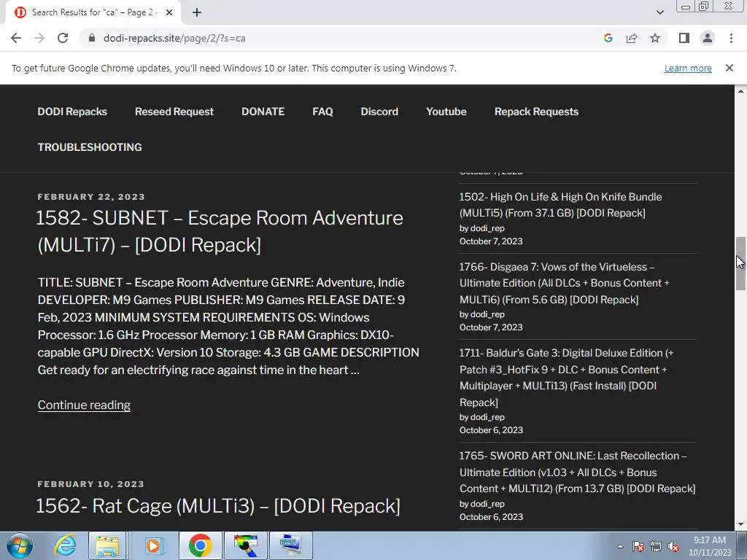Click the browser forward arrow
The image size is (747, 560).
(x=39, y=38)
